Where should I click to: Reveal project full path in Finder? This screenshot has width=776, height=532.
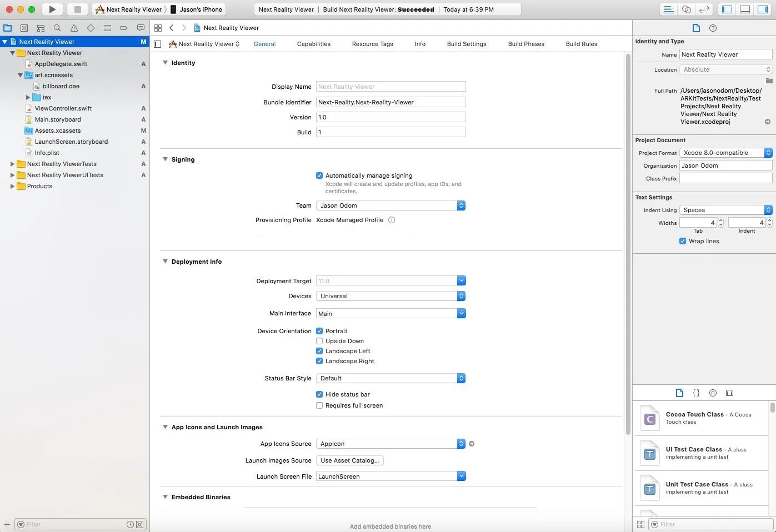click(x=768, y=122)
